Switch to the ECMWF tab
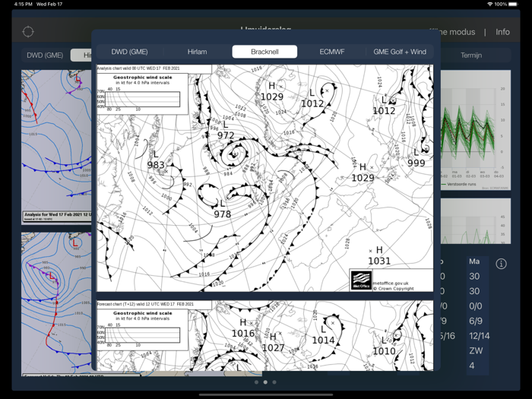The height and width of the screenshot is (399, 532). click(332, 52)
